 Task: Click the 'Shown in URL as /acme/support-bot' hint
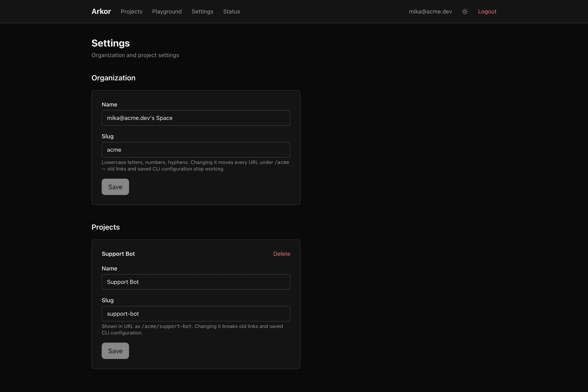(192, 330)
